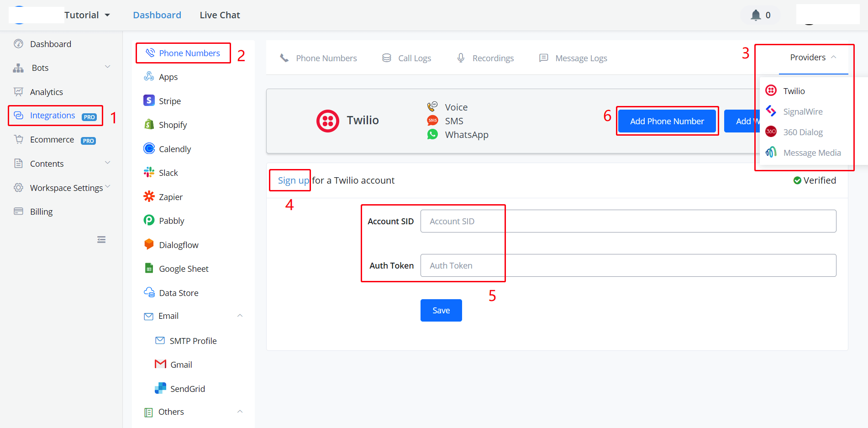Click the notification bell icon
The height and width of the screenshot is (428, 868).
click(x=756, y=15)
